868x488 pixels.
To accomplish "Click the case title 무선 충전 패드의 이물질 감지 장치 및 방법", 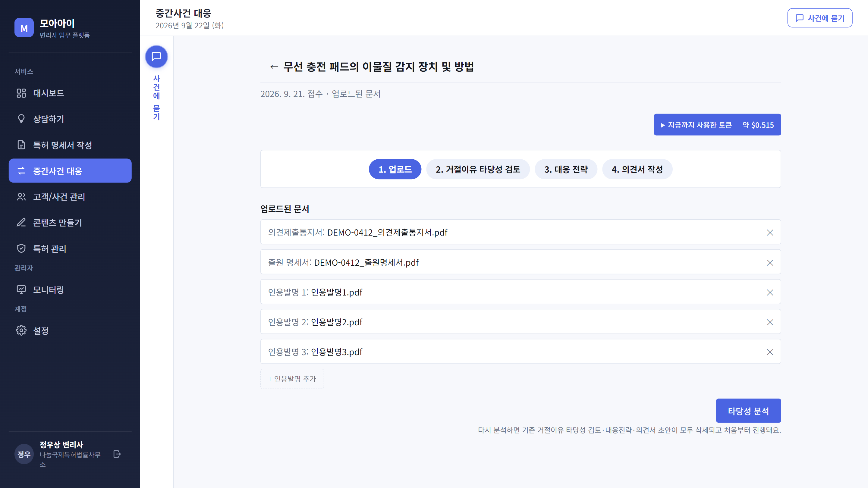I will pyautogui.click(x=379, y=67).
